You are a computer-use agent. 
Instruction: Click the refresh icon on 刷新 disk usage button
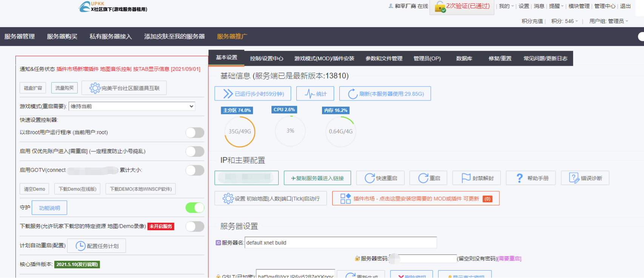tap(353, 94)
